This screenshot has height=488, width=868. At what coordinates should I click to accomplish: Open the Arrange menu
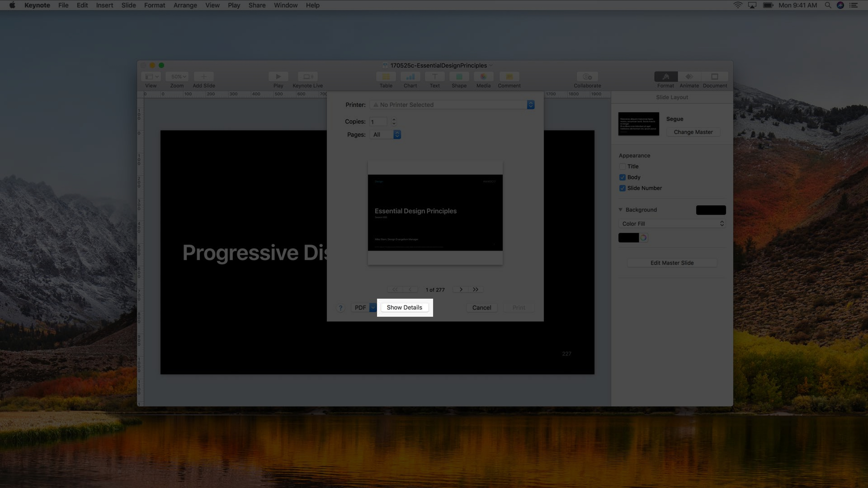(x=185, y=5)
